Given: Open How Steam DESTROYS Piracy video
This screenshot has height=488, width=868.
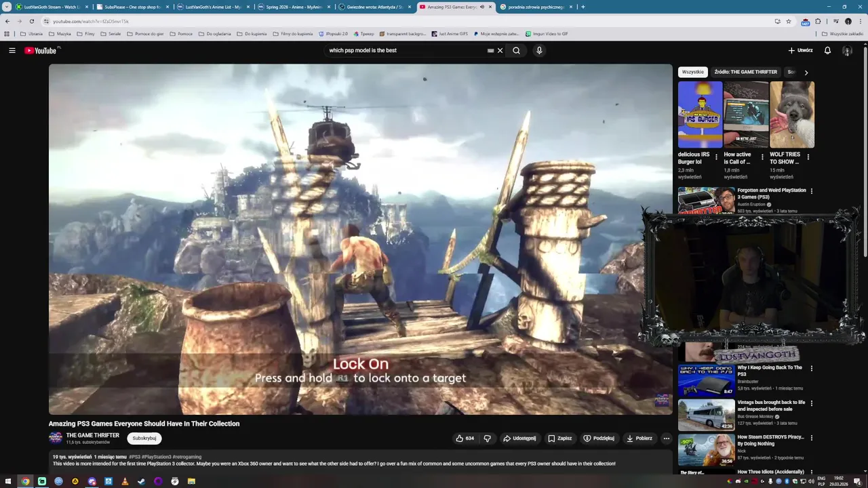Looking at the screenshot, I should (x=770, y=440).
